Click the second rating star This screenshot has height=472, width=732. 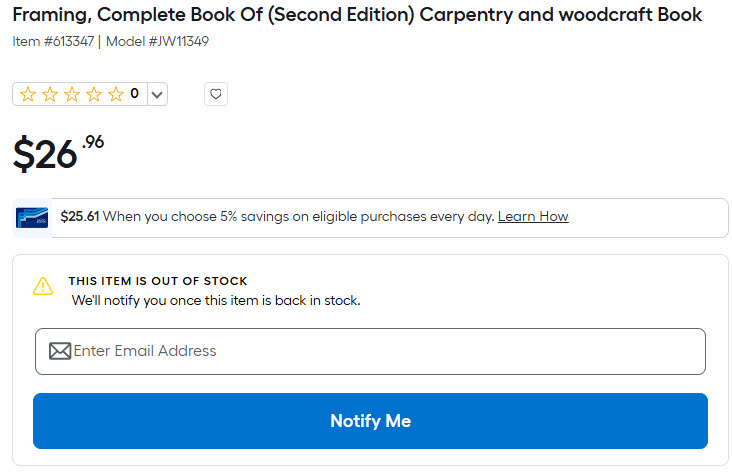[50, 94]
